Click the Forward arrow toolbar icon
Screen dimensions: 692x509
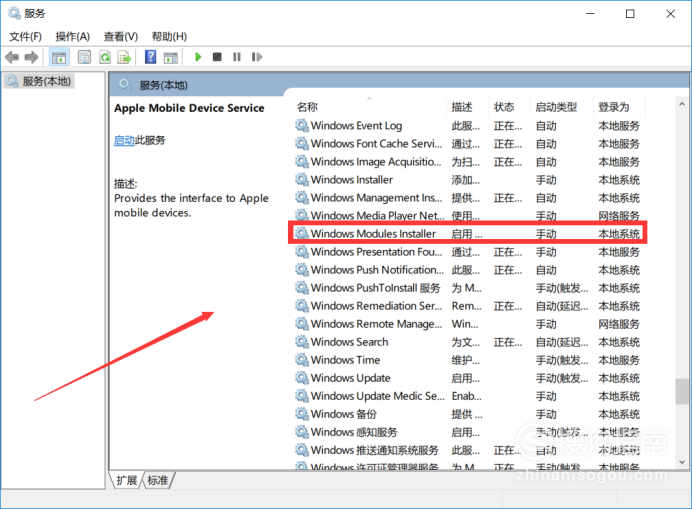(31, 57)
